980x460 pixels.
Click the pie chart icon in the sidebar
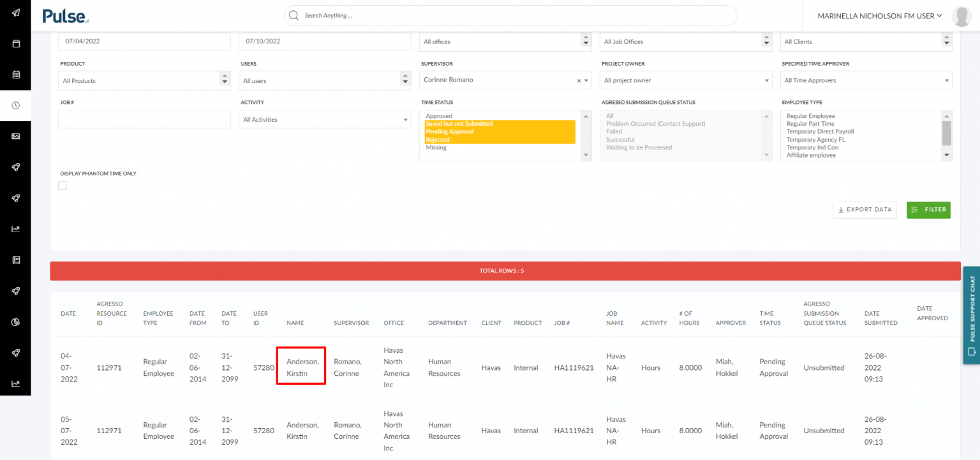(15, 322)
